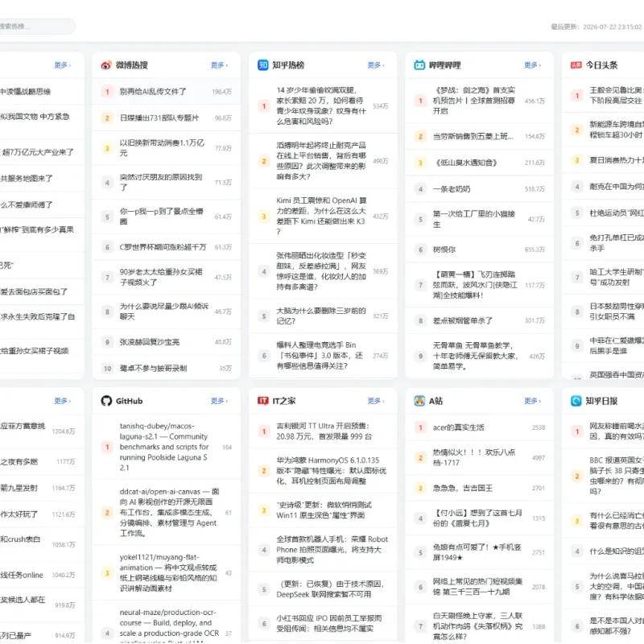Click the A站 mascot icon
644x644 pixels.
pos(419,401)
